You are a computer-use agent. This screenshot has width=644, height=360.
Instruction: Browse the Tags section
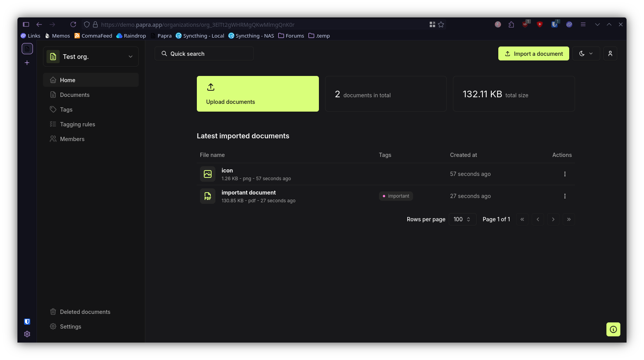[65, 109]
